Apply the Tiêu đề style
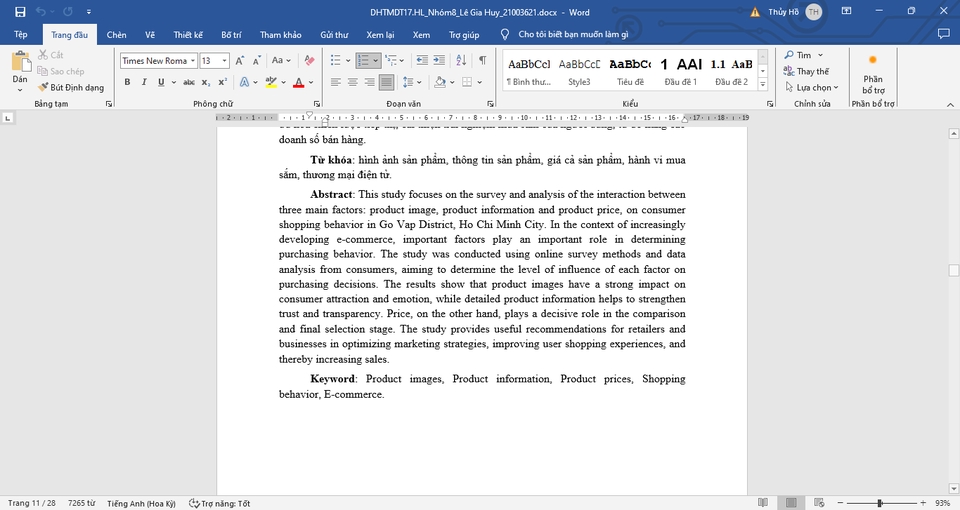The width and height of the screenshot is (960, 510). (x=630, y=71)
